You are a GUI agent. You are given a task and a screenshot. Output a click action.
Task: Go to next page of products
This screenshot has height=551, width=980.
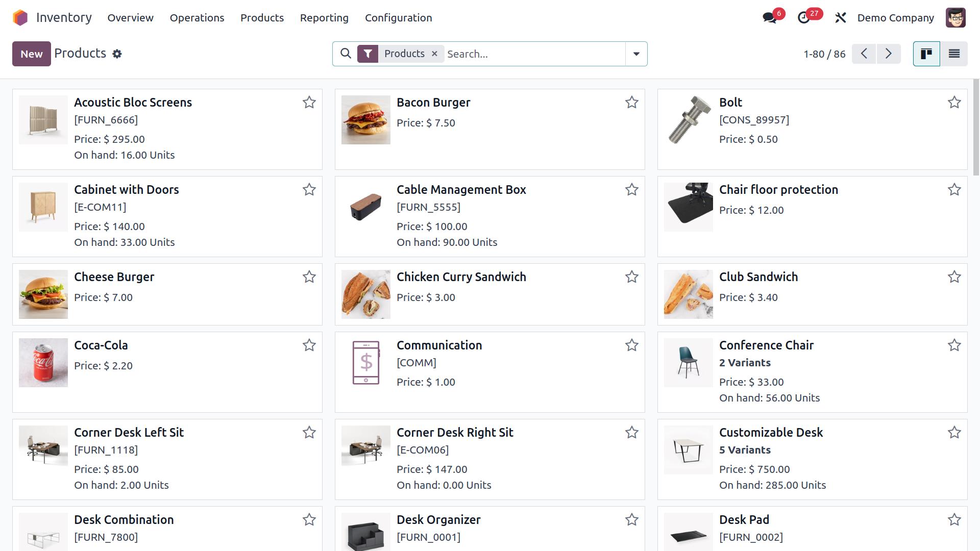pyautogui.click(x=889, y=54)
